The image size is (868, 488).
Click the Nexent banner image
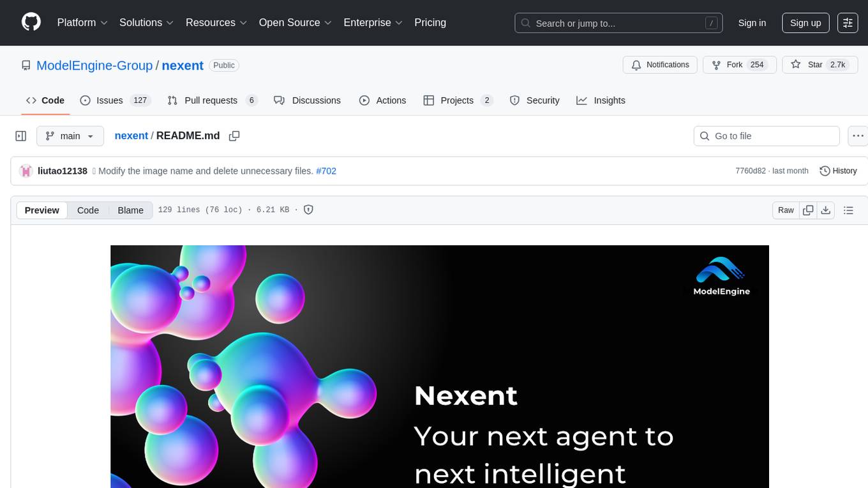(440, 367)
